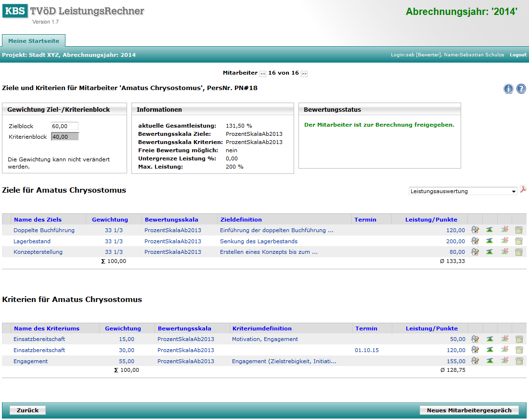Sort goals table by Leistung/Punkte header

pos(431,220)
